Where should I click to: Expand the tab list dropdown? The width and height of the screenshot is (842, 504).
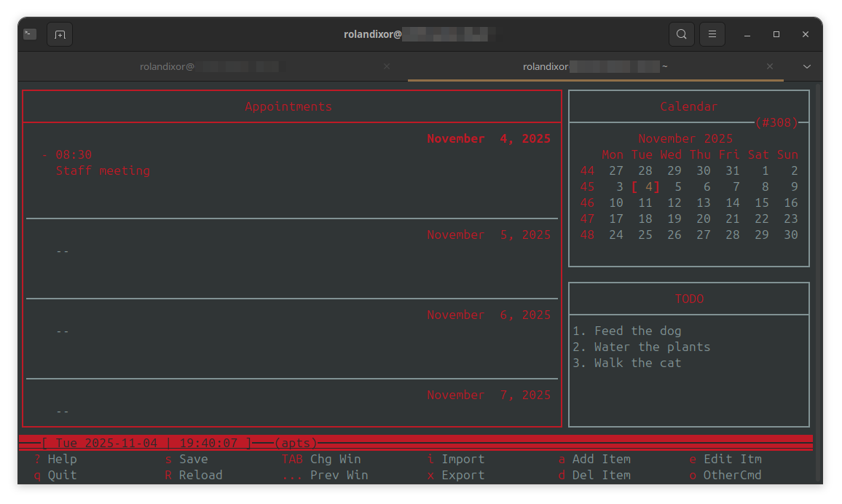click(806, 66)
